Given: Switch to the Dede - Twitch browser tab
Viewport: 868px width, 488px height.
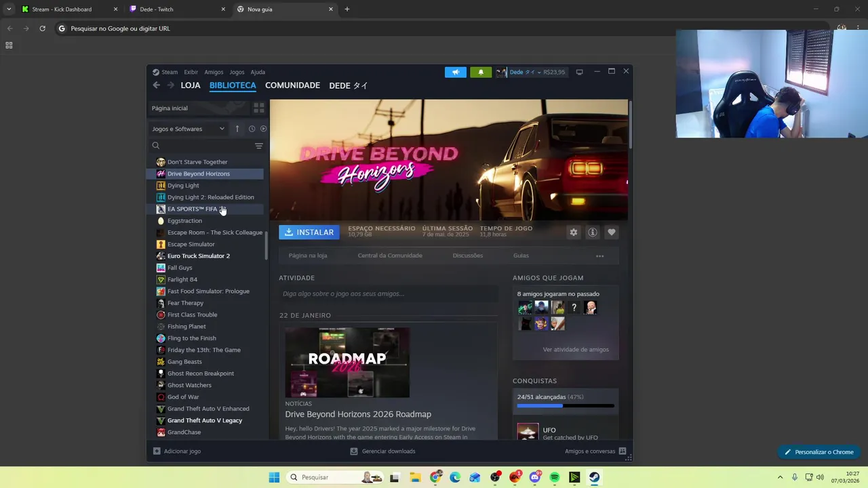Looking at the screenshot, I should 176,9.
